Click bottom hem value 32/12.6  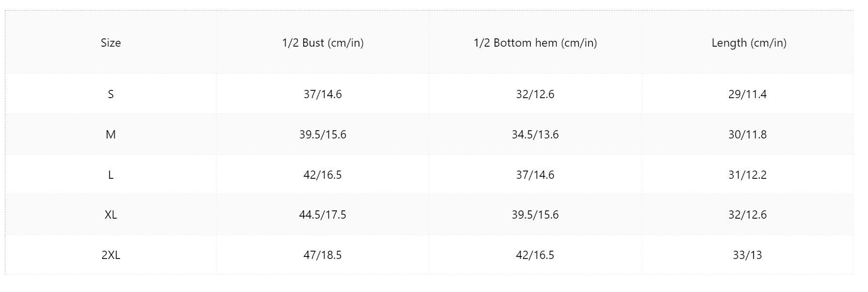[535, 94]
